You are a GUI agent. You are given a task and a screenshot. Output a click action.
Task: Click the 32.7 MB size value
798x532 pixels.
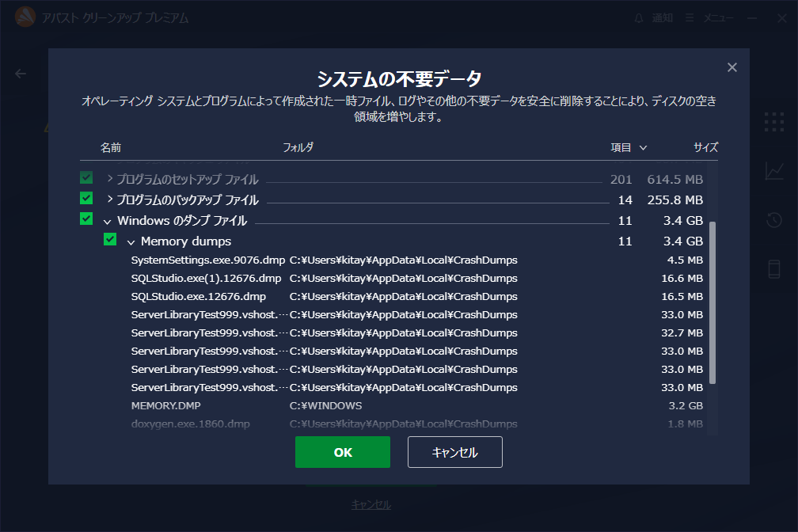[682, 333]
